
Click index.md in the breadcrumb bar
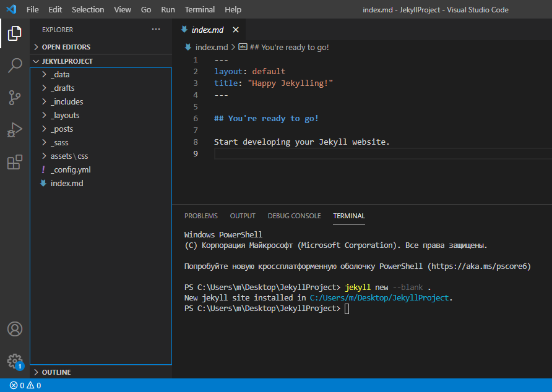(212, 47)
